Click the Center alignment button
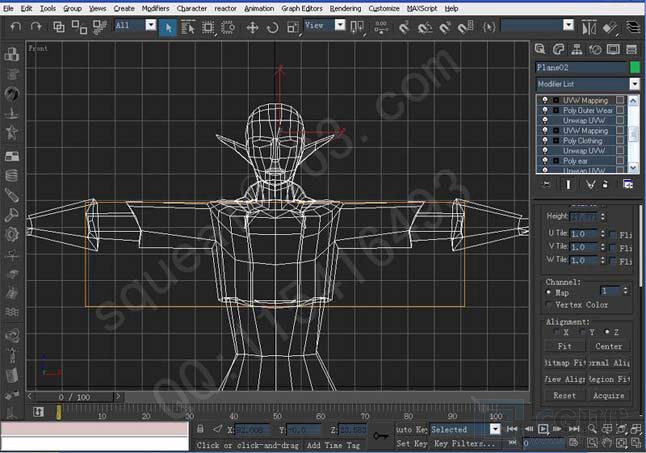This screenshot has height=453, width=646. pyautogui.click(x=609, y=346)
